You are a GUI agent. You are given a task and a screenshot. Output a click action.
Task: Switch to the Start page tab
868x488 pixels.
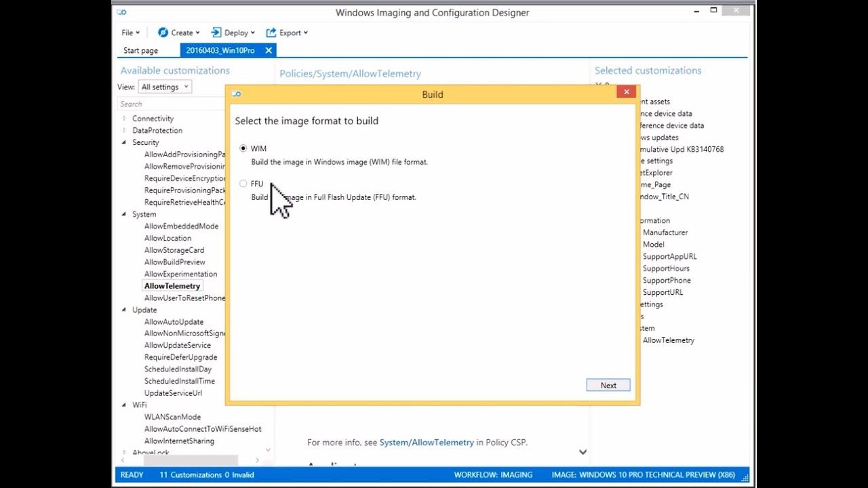point(140,50)
